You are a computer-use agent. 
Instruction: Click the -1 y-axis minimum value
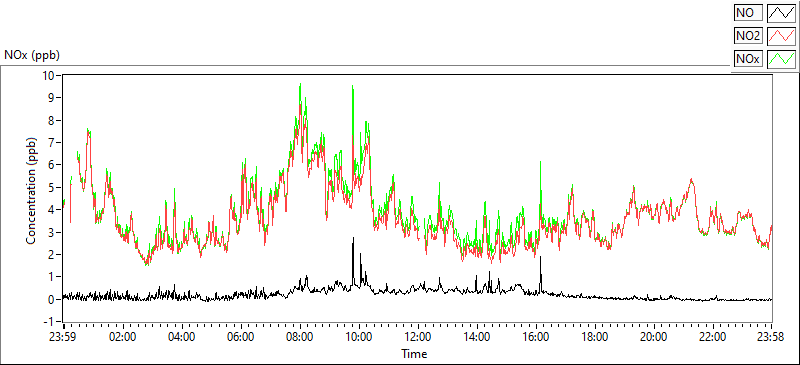pyautogui.click(x=49, y=322)
